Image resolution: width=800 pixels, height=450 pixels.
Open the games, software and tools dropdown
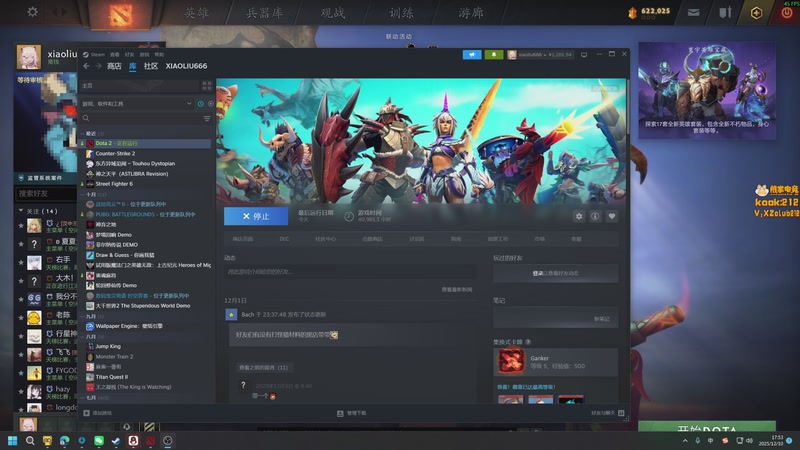138,104
